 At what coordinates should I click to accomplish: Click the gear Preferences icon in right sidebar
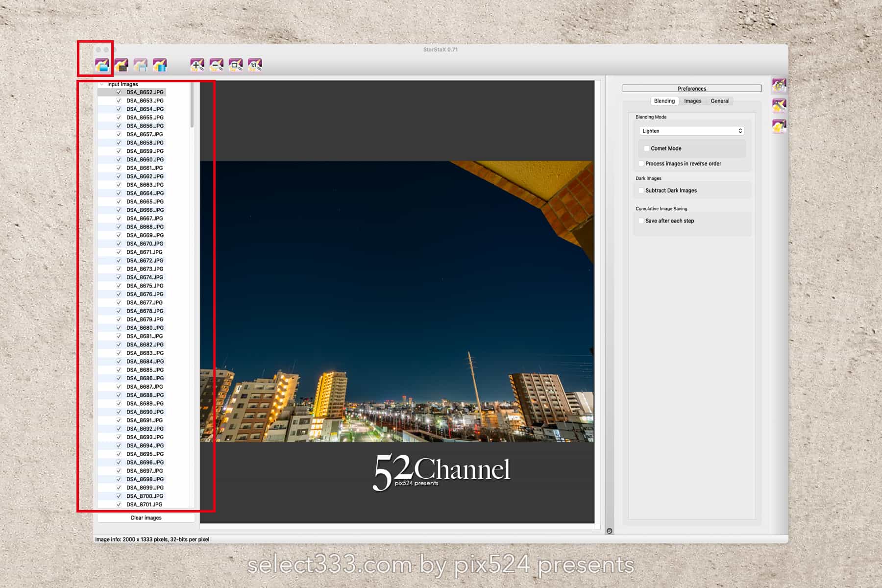pyautogui.click(x=779, y=85)
